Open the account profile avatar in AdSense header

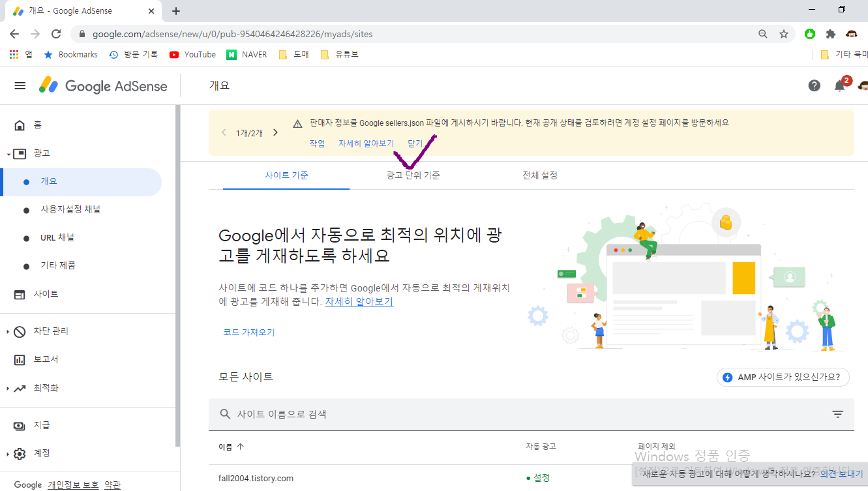863,85
